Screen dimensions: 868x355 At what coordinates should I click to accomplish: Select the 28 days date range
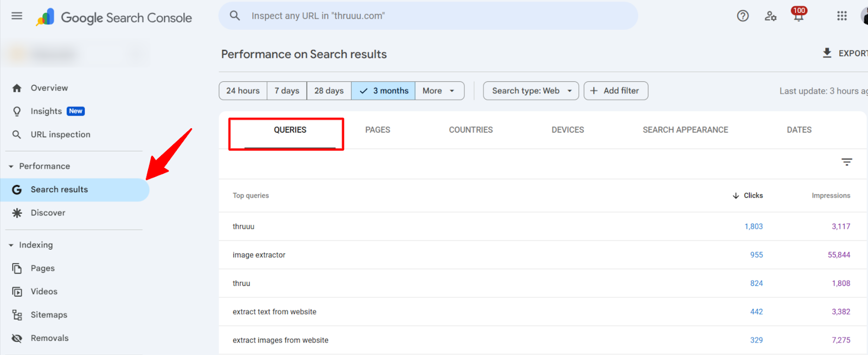[329, 91]
